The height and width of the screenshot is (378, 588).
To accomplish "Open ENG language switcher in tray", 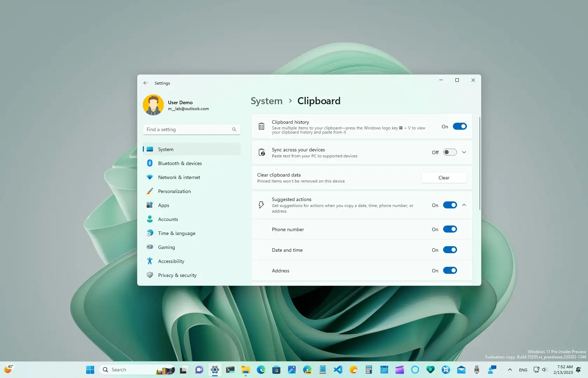I will pos(523,370).
